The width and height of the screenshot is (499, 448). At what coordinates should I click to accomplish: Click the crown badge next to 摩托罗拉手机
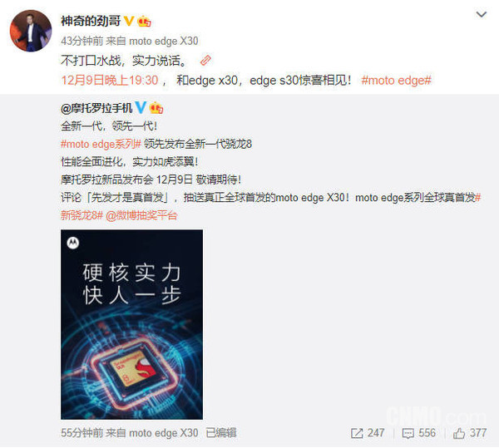156,108
